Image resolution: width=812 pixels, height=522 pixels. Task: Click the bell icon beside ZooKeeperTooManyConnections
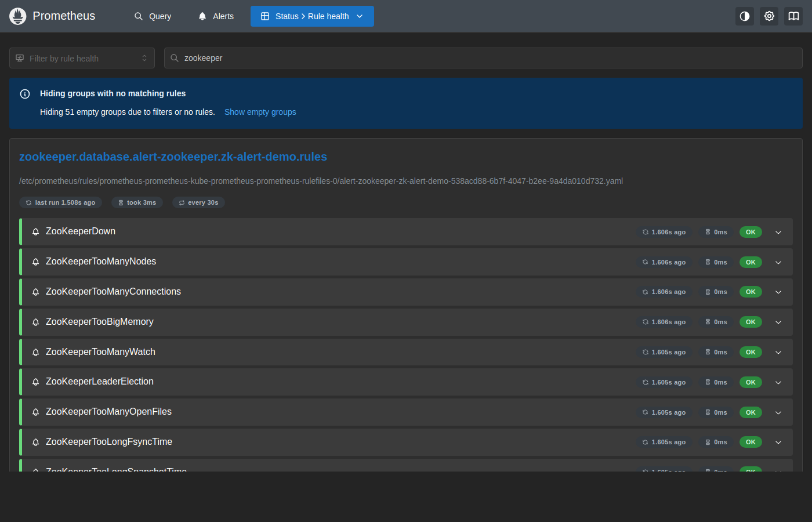(x=35, y=292)
